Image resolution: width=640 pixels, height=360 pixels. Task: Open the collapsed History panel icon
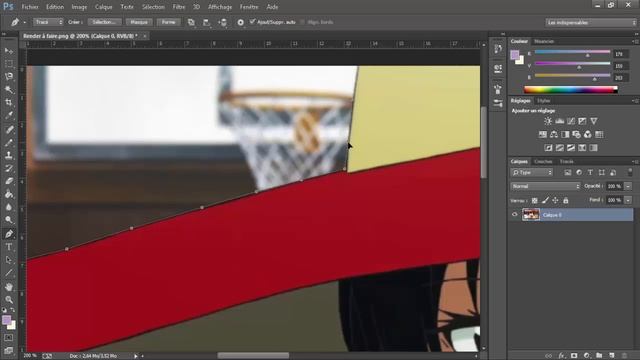[498, 49]
